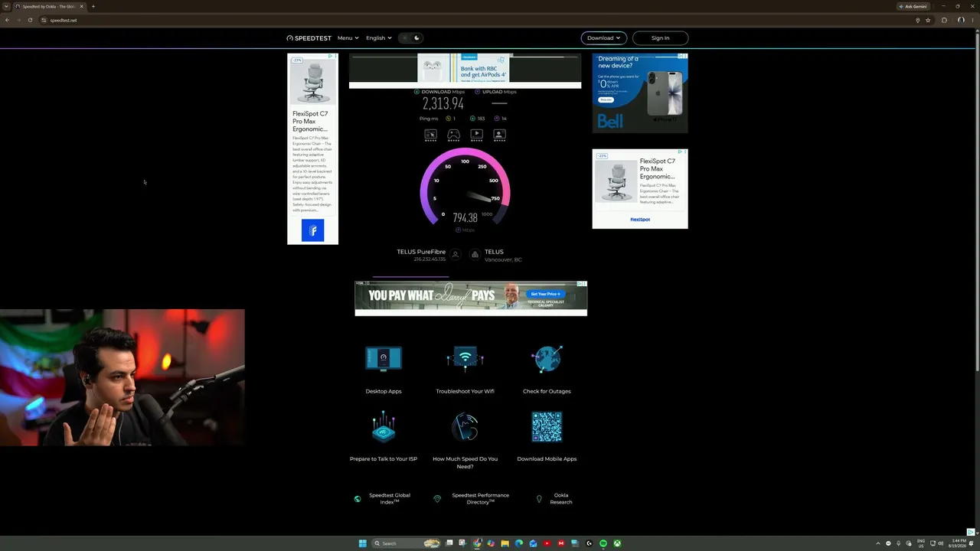Viewport: 980px width, 551px height.
Task: Click the video conferencing rating icon
Action: tap(499, 135)
